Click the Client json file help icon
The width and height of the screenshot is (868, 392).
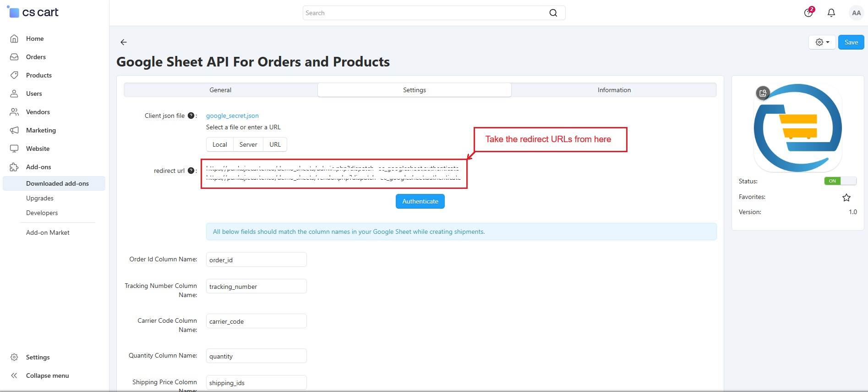click(191, 116)
